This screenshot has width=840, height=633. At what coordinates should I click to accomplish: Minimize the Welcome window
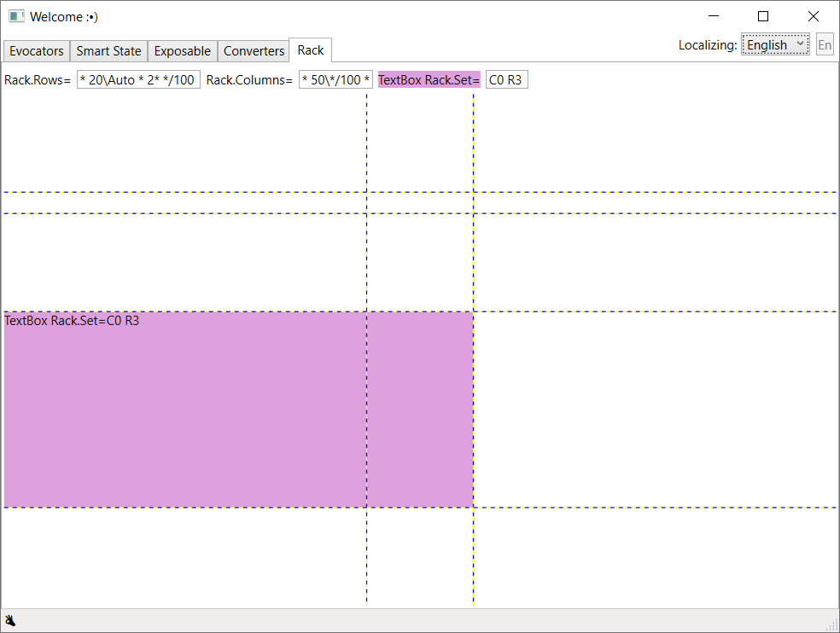[x=714, y=16]
